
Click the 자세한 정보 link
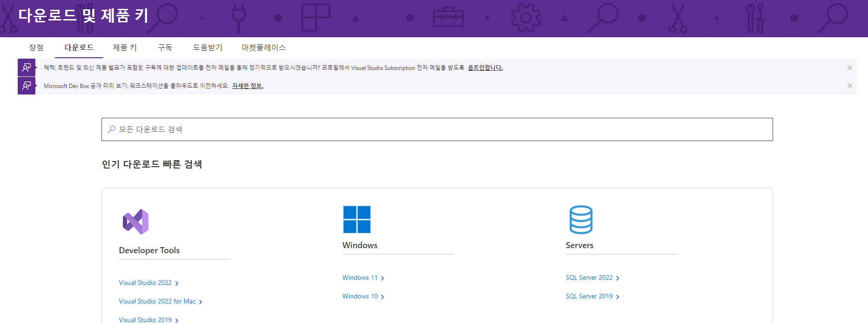click(x=248, y=86)
